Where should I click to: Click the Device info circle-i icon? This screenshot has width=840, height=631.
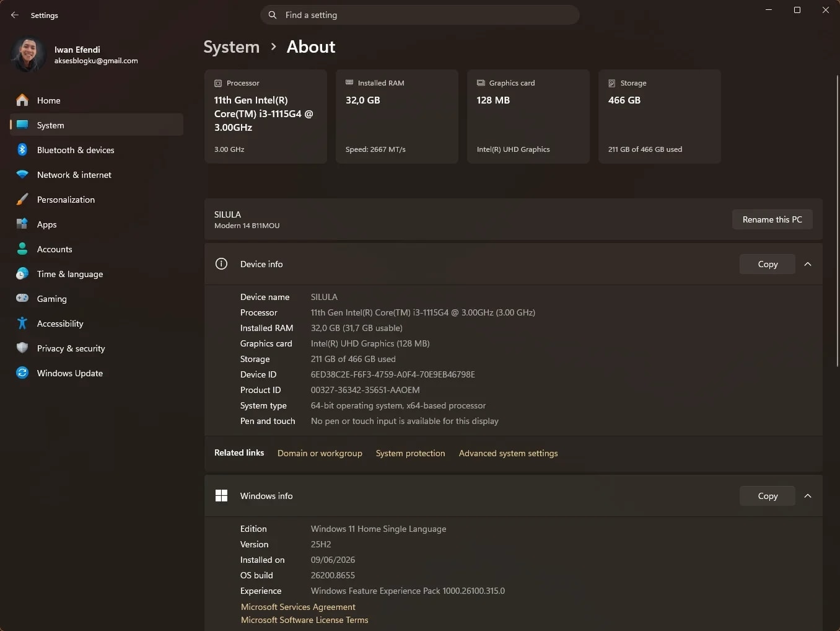221,264
